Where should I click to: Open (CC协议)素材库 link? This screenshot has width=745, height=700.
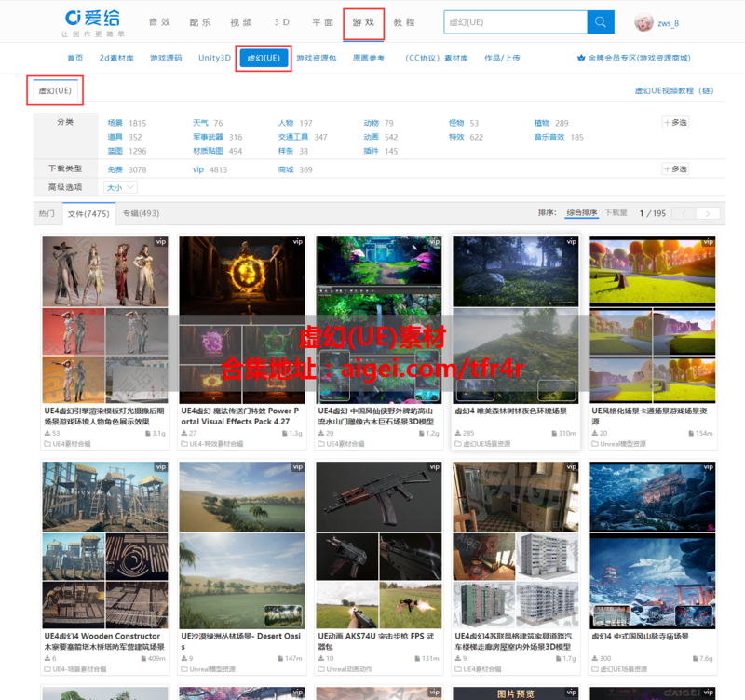pyautogui.click(x=436, y=58)
